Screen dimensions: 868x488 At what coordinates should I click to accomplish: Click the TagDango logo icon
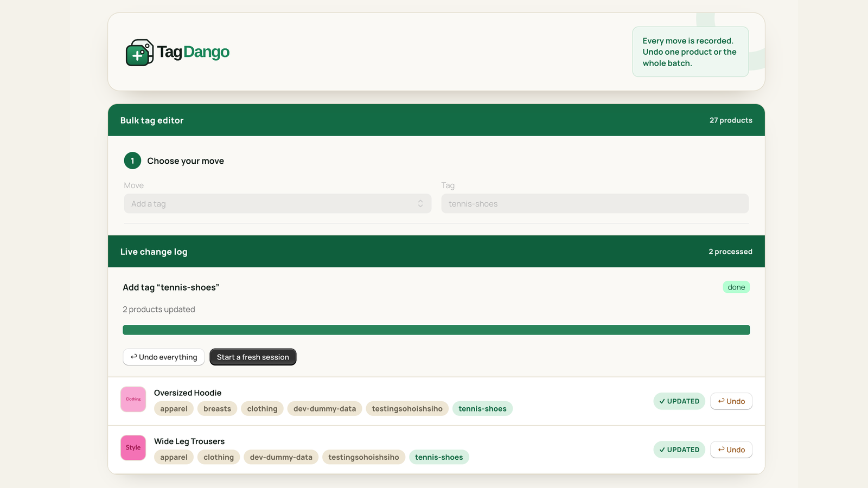click(x=140, y=52)
